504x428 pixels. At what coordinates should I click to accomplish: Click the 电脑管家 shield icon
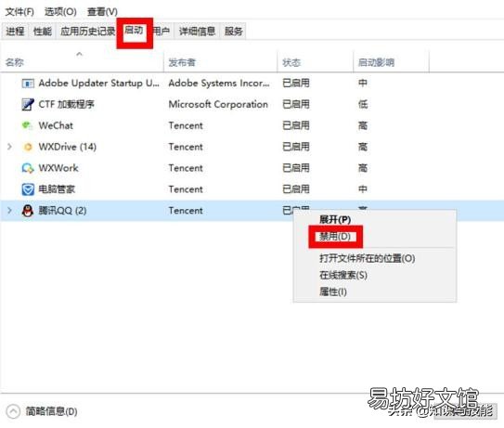[x=28, y=189]
